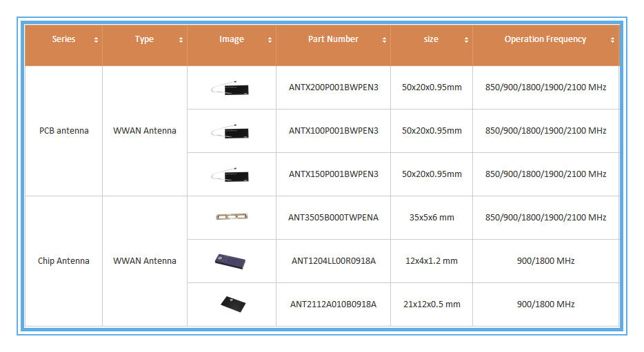Click the sort arrows in Part Number column
The height and width of the screenshot is (352, 644).
point(384,40)
